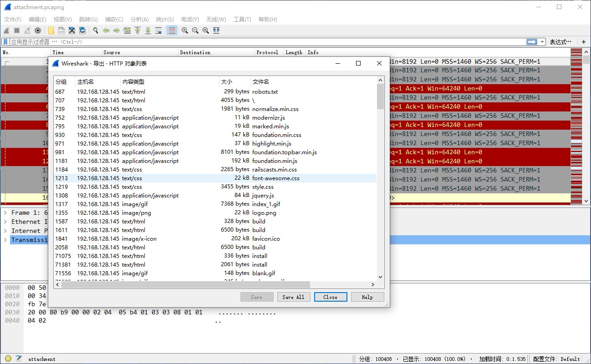Click the filter bookmark icon
Viewport: 591px width, 364px height.
5,42
